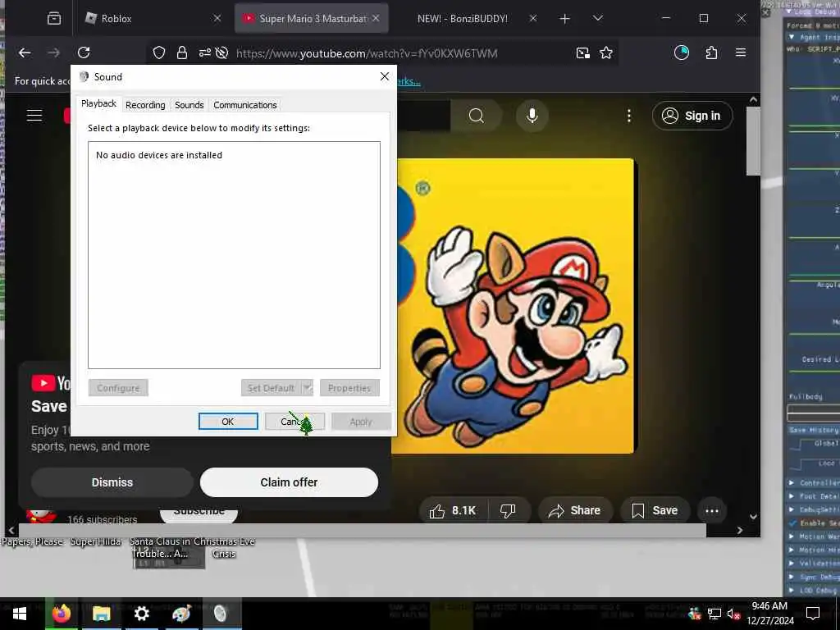Select the Playback tab
Viewport: 840px width, 630px height.
point(98,104)
